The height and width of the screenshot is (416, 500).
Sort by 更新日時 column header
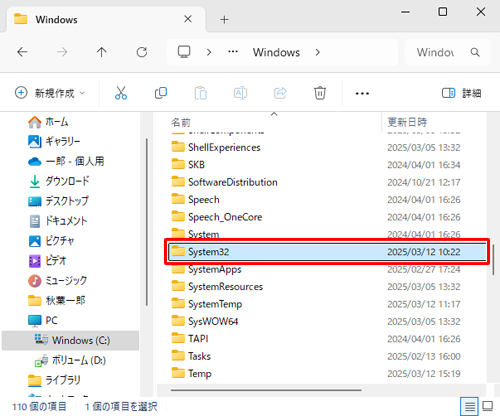tap(407, 122)
